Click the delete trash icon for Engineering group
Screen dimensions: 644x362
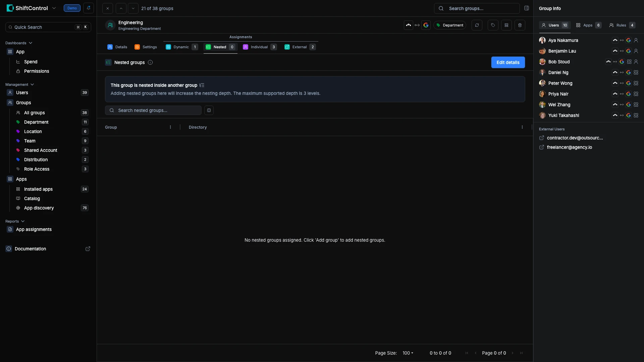tap(520, 25)
